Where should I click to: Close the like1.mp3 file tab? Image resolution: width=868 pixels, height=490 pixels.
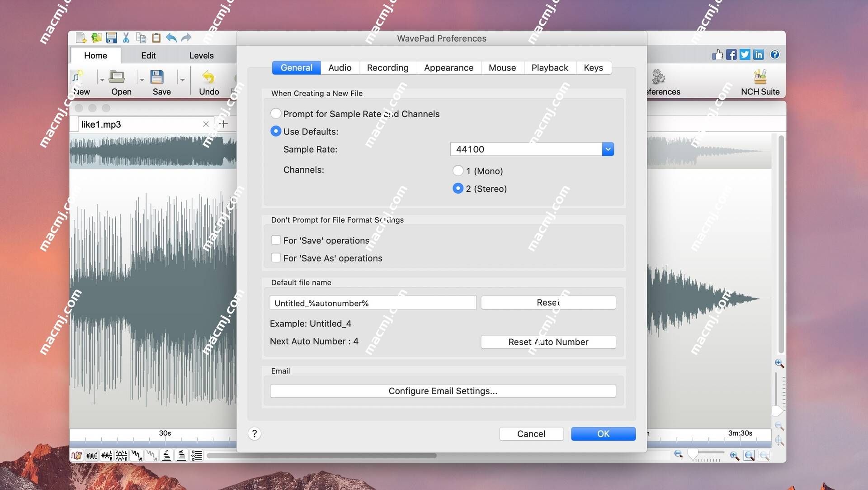pos(206,124)
